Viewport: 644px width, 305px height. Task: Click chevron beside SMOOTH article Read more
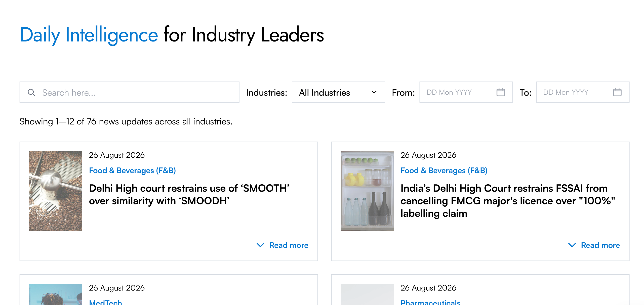pyautogui.click(x=260, y=245)
